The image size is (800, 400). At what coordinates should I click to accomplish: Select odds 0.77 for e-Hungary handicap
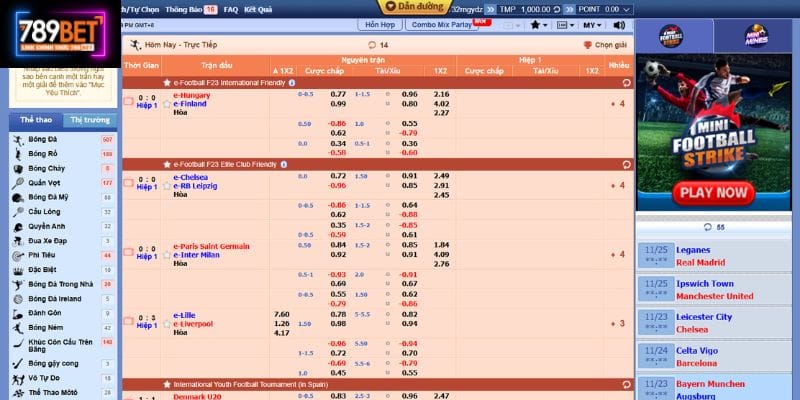(338, 94)
